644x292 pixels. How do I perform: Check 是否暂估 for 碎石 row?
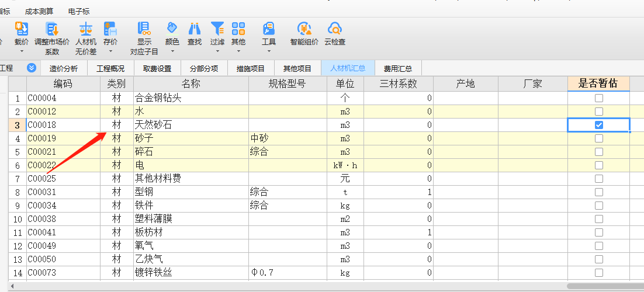pyautogui.click(x=599, y=151)
